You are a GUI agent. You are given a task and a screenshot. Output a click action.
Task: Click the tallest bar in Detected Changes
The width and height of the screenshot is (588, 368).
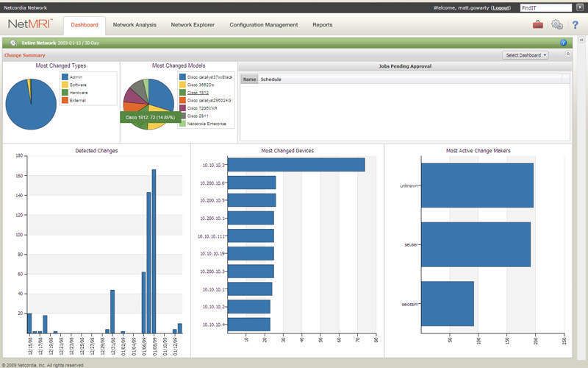pos(154,251)
